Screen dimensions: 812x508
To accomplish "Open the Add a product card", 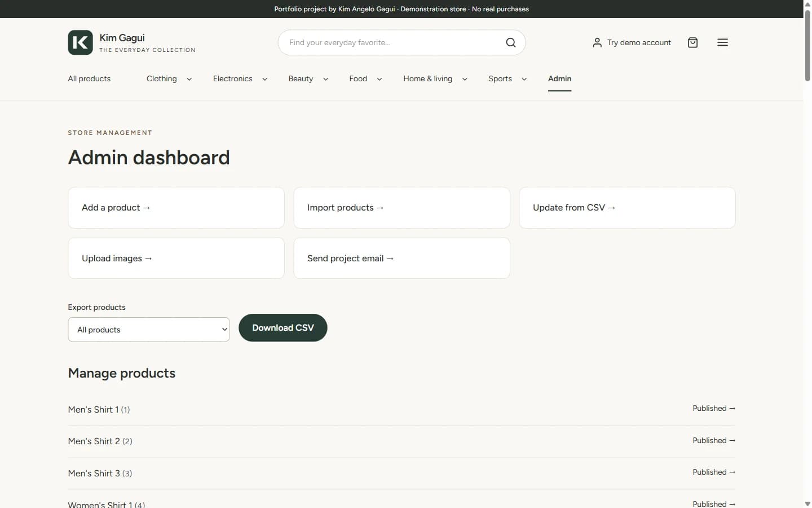I will pos(176,208).
